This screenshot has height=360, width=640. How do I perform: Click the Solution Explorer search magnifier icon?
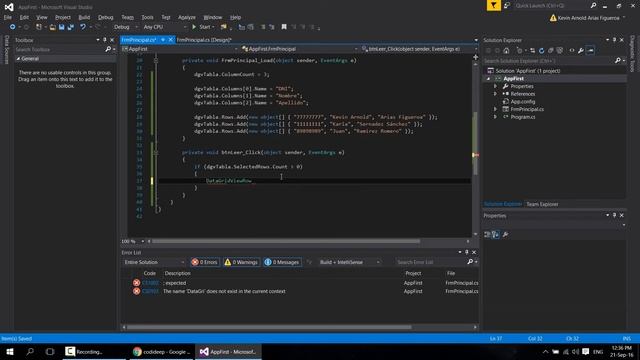pos(618,60)
